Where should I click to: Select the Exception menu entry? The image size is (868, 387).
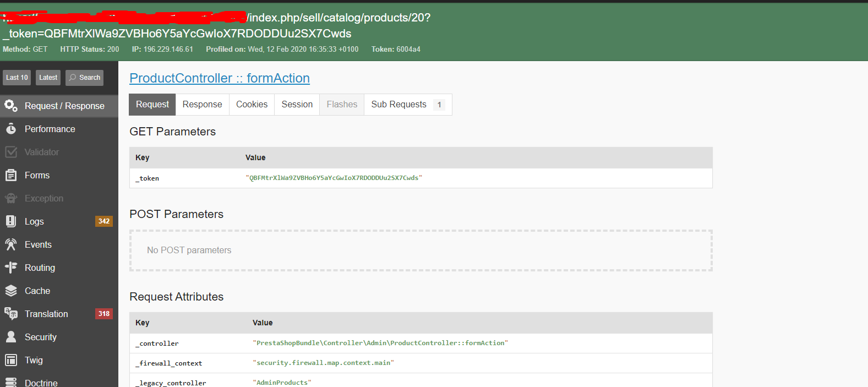pyautogui.click(x=59, y=198)
